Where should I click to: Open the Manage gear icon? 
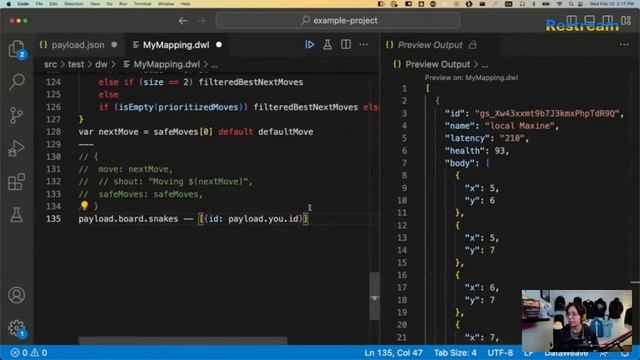[x=16, y=328]
